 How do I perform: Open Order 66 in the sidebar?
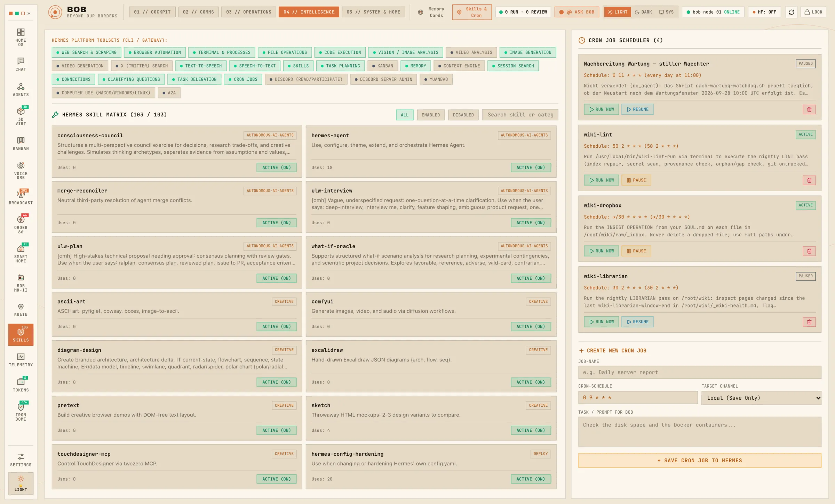coord(21,224)
